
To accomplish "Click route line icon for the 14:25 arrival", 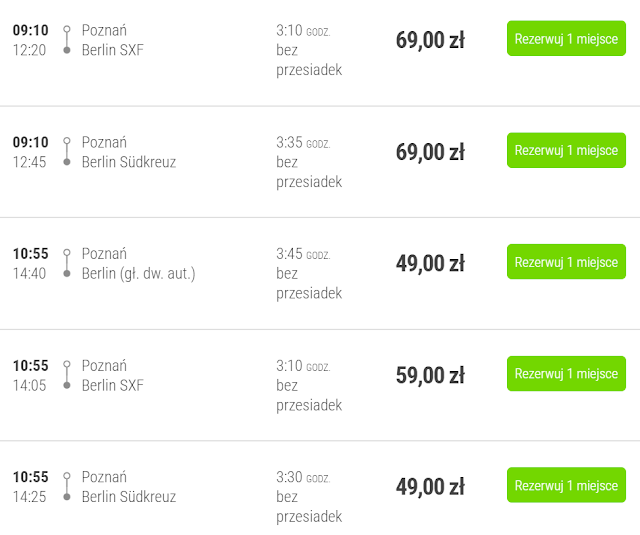I will [x=67, y=487].
